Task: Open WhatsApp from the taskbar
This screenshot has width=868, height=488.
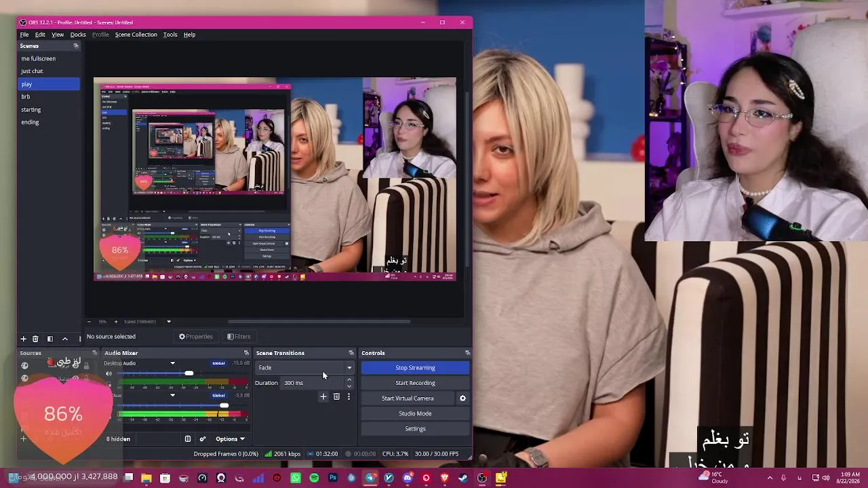Action: (x=296, y=479)
